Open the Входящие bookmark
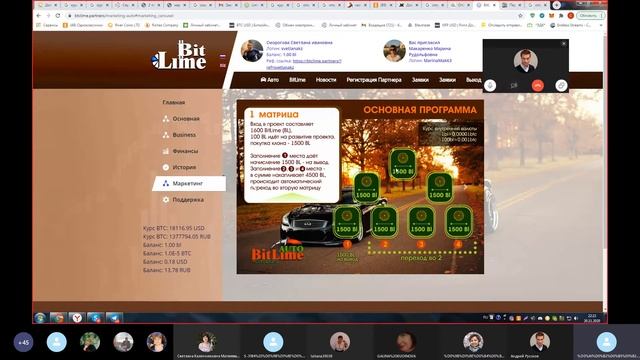The height and width of the screenshot is (360, 640). tap(381, 25)
